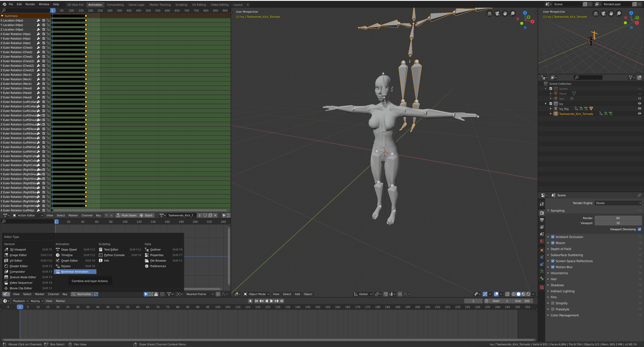Viewport: 644px width, 347px height.
Task: Open the Output properties printer icon
Action: click(542, 220)
